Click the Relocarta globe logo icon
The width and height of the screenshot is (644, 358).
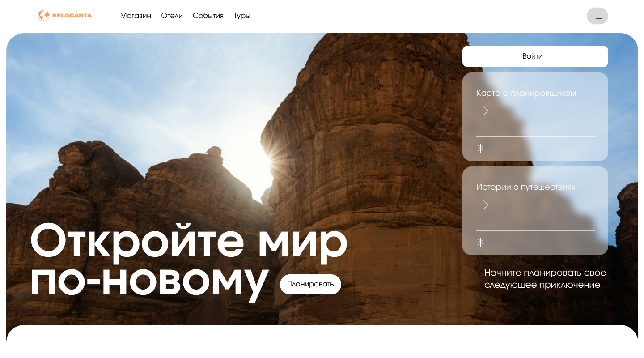[43, 16]
